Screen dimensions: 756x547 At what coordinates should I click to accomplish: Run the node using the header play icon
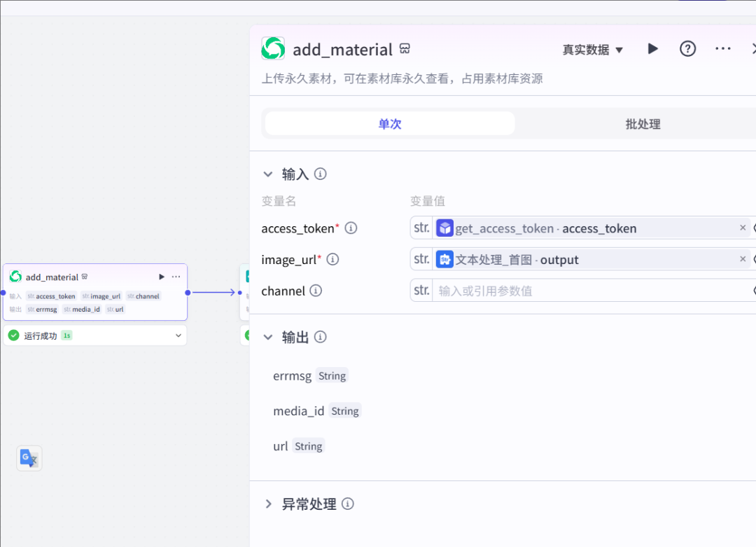click(652, 49)
